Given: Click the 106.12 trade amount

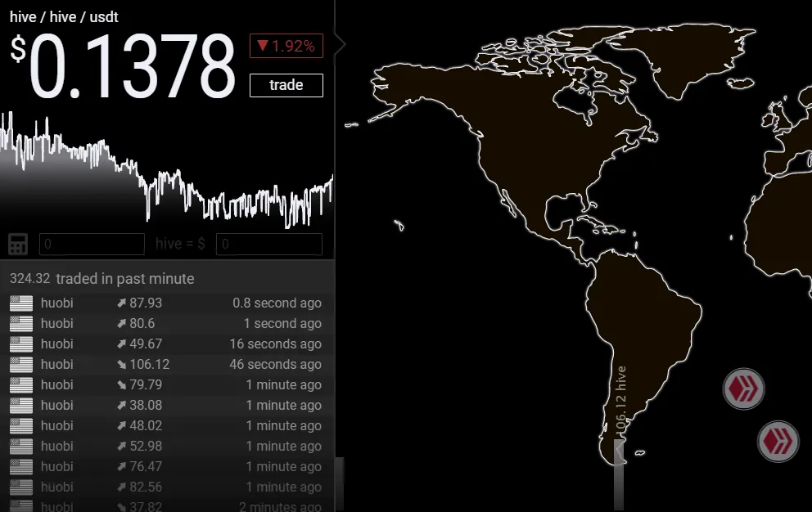Looking at the screenshot, I should coord(150,365).
